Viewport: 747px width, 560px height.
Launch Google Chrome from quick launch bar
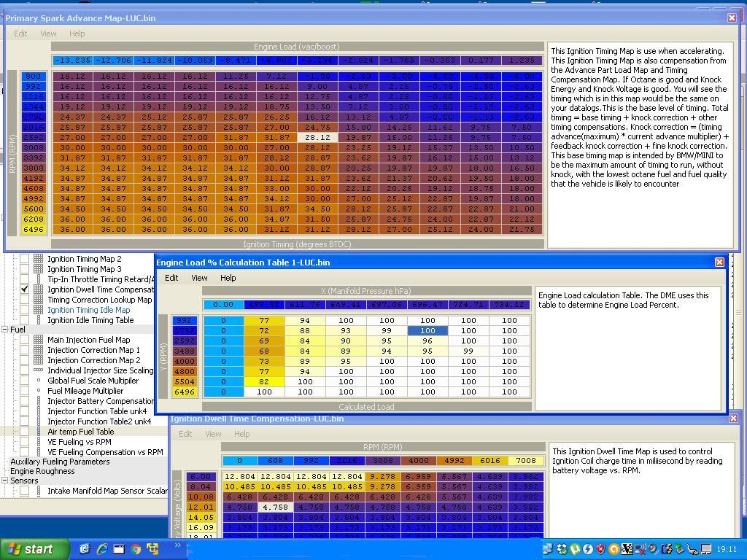tap(136, 549)
